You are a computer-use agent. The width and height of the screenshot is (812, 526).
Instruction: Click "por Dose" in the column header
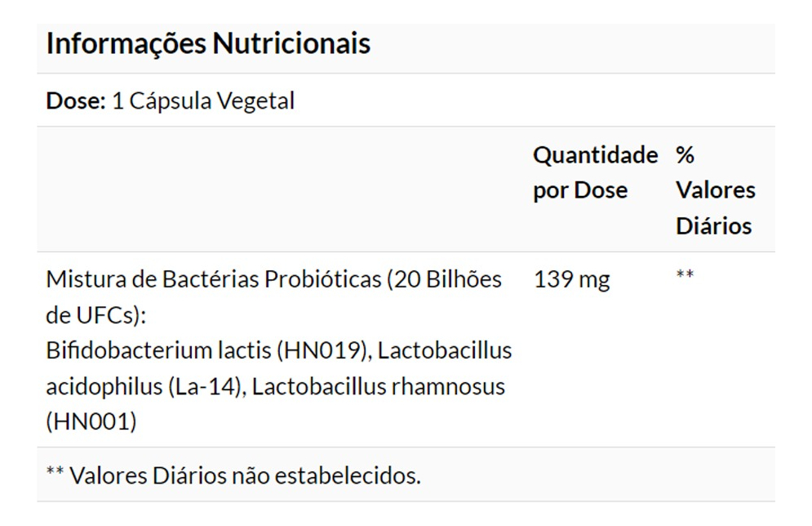(580, 190)
